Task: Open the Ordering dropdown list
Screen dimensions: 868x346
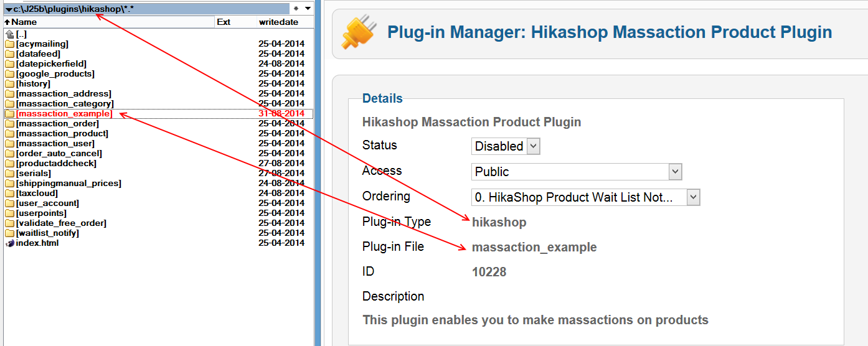Action: 586,197
